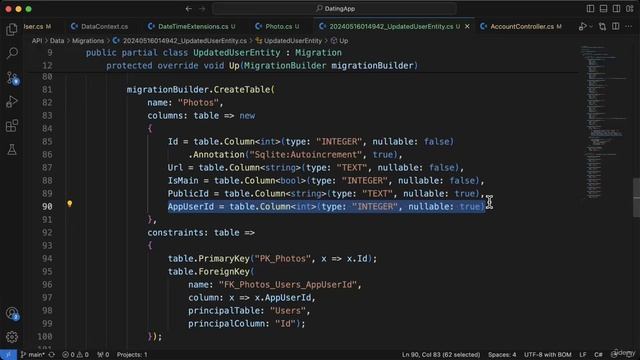Click sticky scroll line Up(MigrationBuilder migrationBuilder)
This screenshot has width=640, height=360.
(262, 66)
